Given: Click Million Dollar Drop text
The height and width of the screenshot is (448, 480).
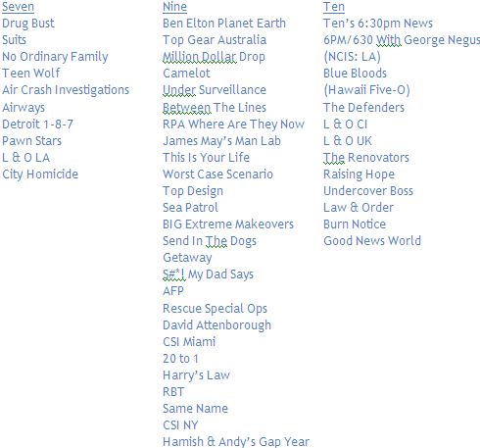Looking at the screenshot, I should tap(214, 57).
